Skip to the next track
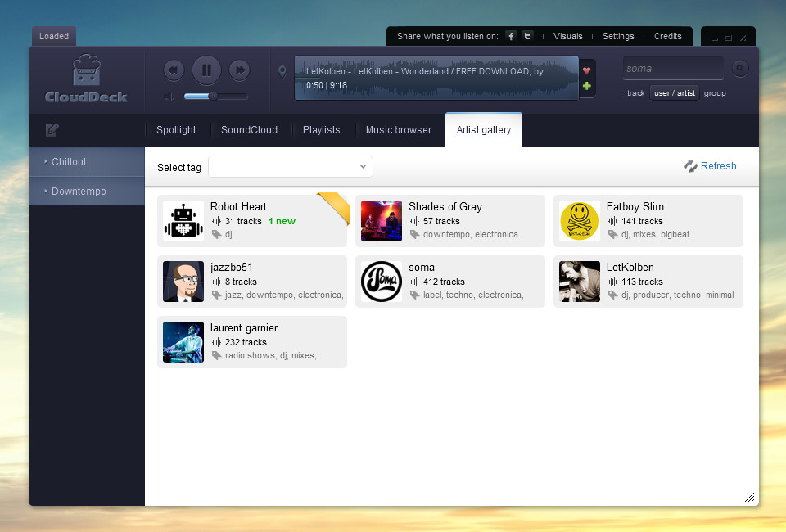 (x=240, y=70)
